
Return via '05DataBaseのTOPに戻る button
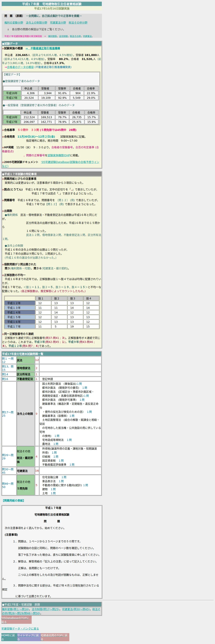click(x=17, y=620)
